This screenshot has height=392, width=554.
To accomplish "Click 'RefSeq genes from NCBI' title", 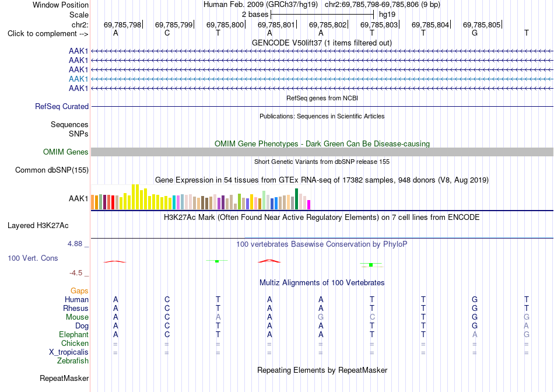I will point(322,98).
